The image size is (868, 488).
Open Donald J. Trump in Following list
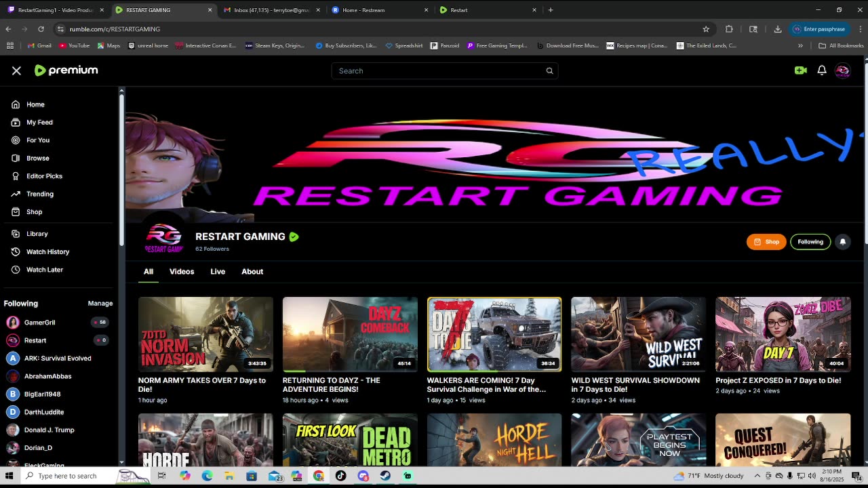click(x=49, y=430)
